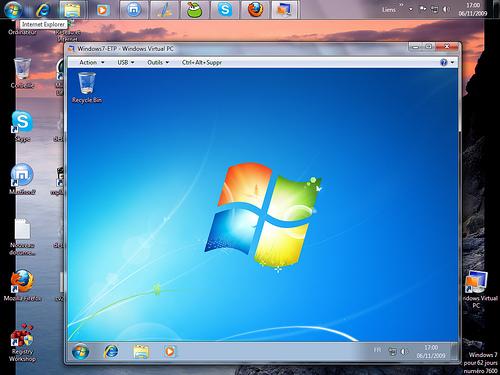Image resolution: width=500 pixels, height=375 pixels.
Task: Show hidden tray icons arrow on host
Action: 411,9
